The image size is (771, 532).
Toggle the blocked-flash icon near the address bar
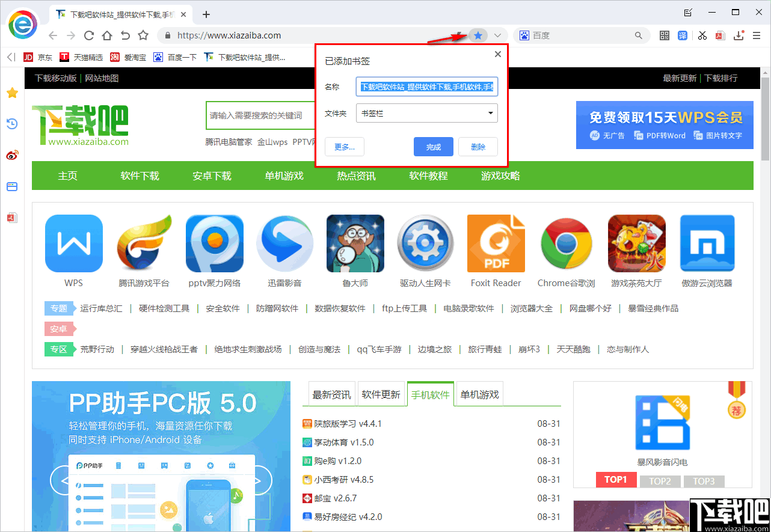click(458, 35)
